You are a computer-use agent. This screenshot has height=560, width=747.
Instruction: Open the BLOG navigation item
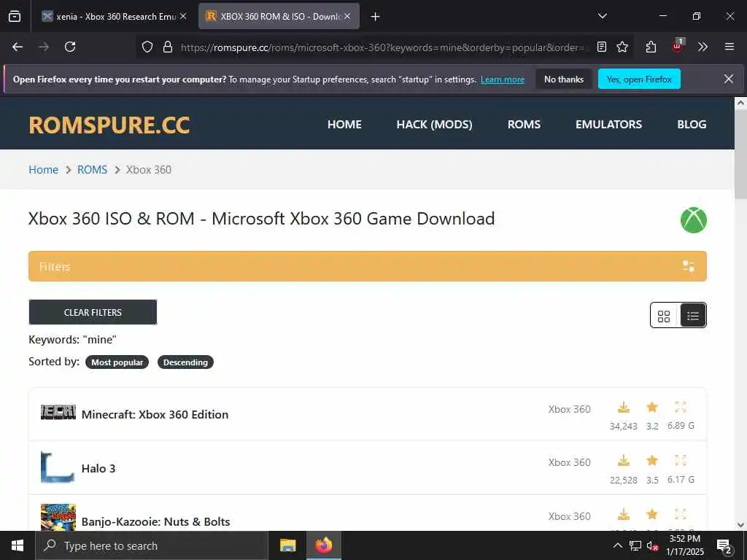point(692,124)
